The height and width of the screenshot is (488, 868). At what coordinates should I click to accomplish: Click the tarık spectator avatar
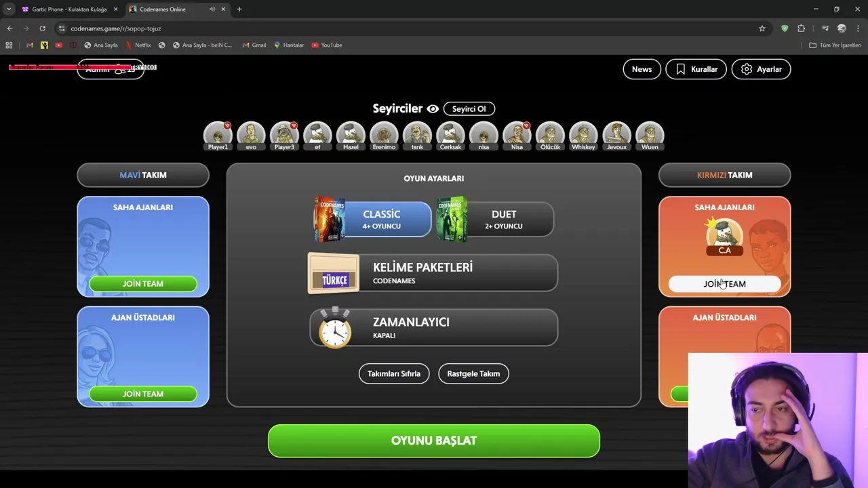click(417, 135)
